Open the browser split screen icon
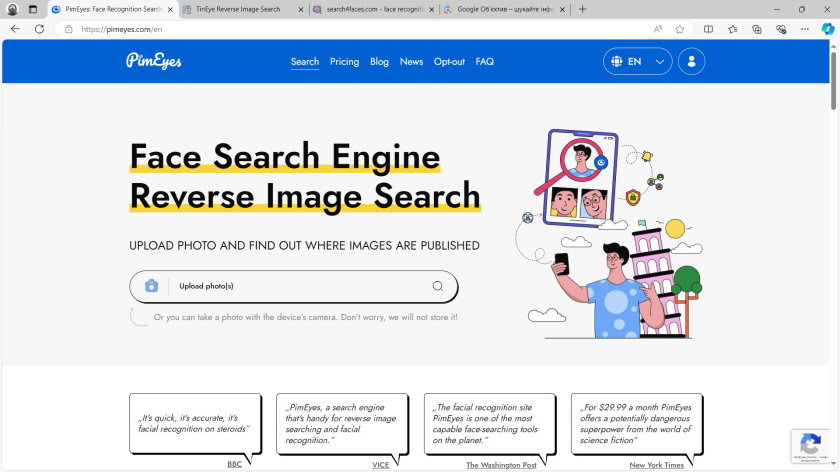 [x=708, y=29]
